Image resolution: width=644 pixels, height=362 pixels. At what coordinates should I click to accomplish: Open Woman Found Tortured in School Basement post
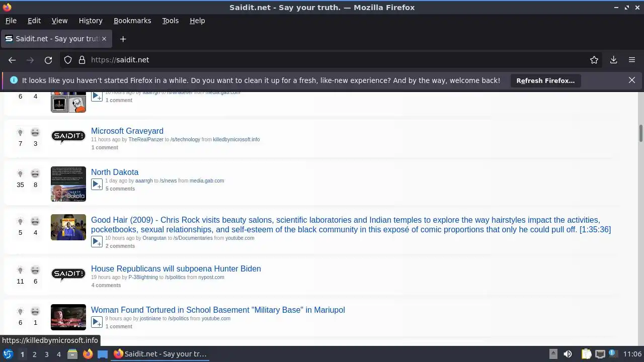[x=218, y=310]
